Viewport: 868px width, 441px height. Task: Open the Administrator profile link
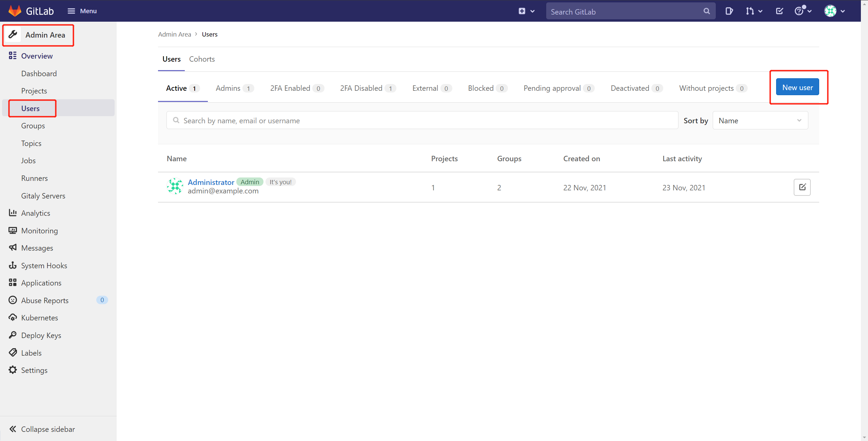point(211,182)
